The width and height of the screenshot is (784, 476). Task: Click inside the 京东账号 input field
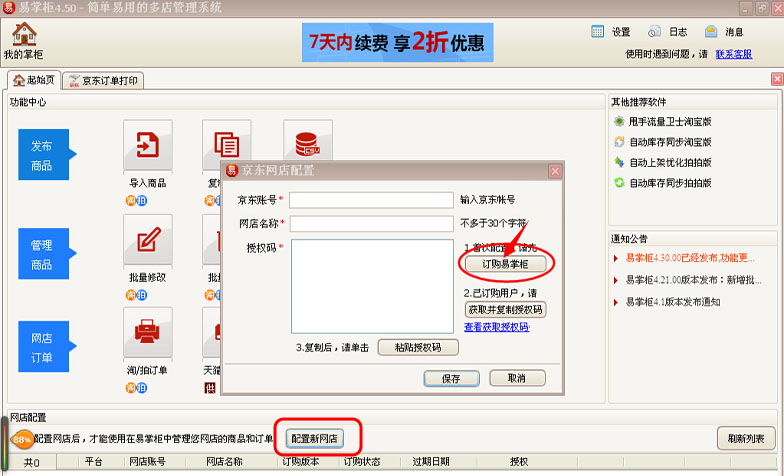[372, 200]
